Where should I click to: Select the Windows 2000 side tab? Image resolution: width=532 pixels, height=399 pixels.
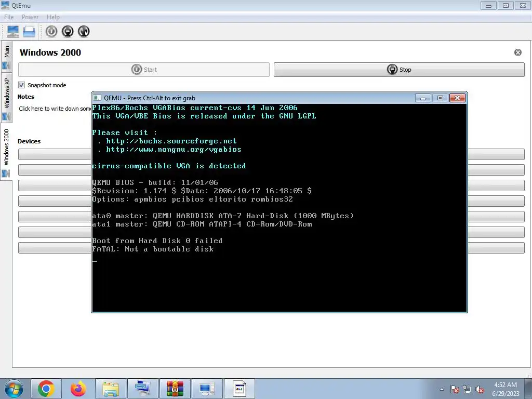pyautogui.click(x=6, y=152)
